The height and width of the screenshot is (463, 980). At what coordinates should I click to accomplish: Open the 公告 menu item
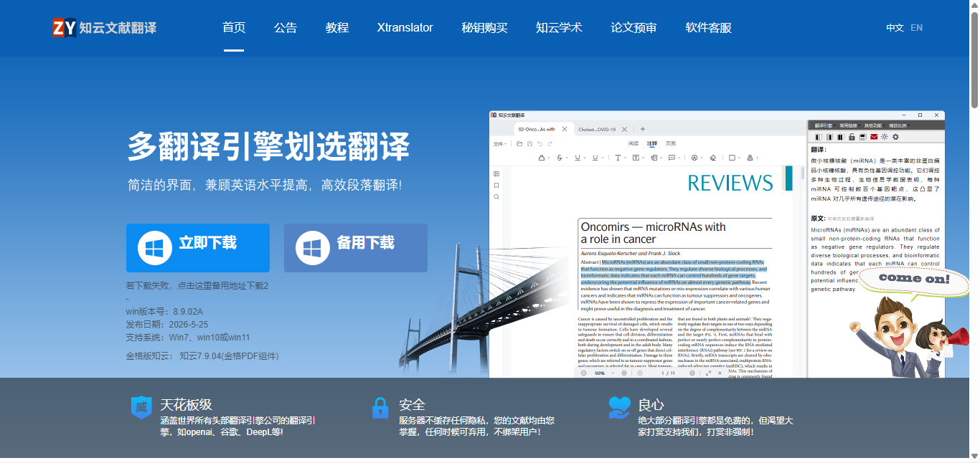[x=286, y=28]
